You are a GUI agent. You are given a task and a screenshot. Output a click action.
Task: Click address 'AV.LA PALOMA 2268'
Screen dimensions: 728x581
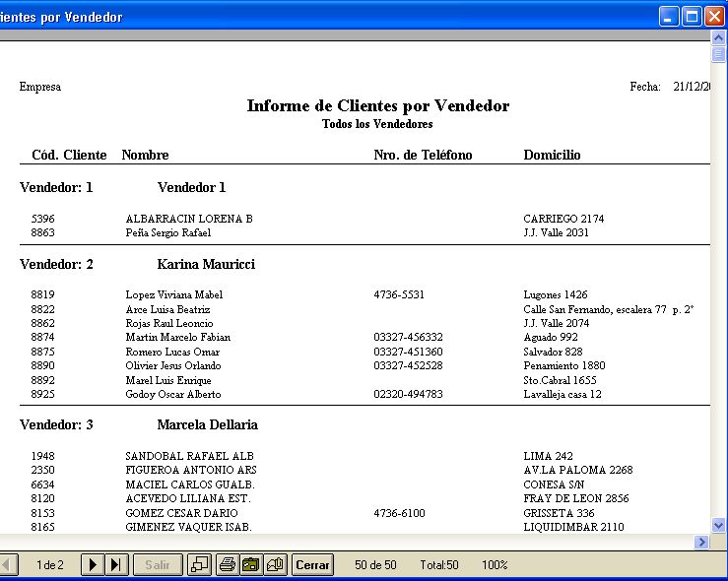click(x=578, y=470)
